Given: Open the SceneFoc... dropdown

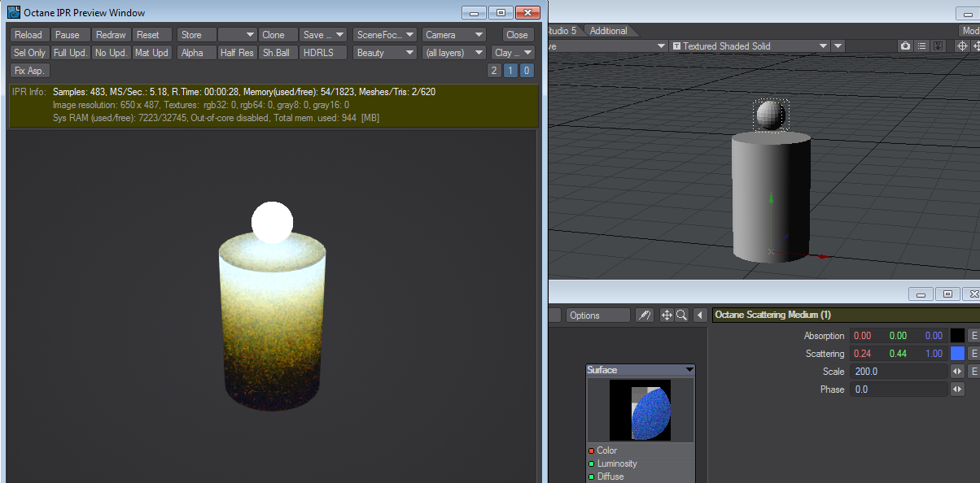Looking at the screenshot, I should tap(385, 35).
